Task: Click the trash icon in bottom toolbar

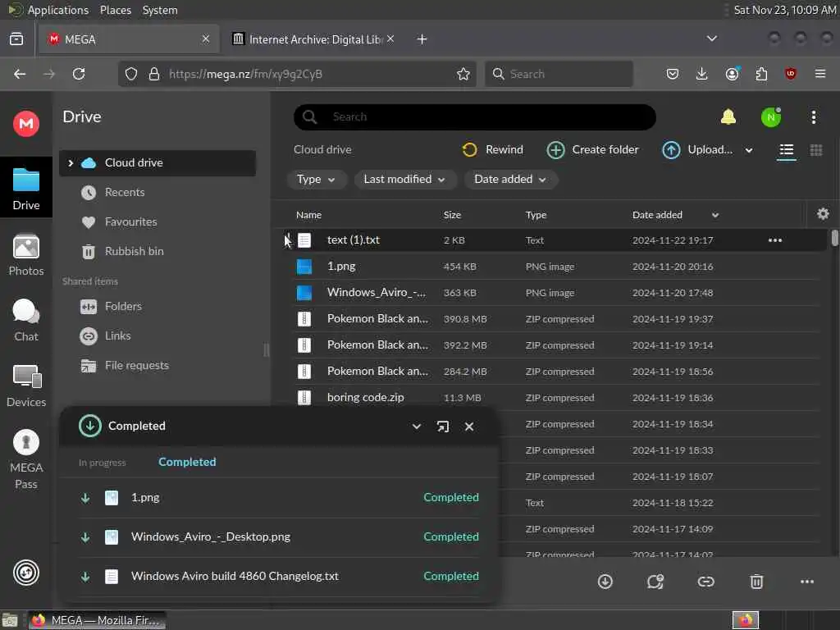Action: click(756, 582)
